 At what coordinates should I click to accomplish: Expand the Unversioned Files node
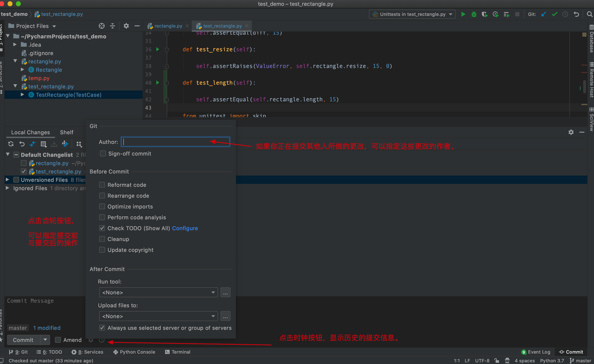point(7,179)
